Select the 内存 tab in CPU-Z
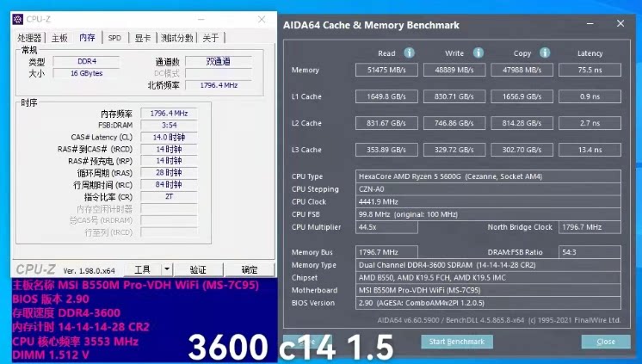 coord(87,37)
